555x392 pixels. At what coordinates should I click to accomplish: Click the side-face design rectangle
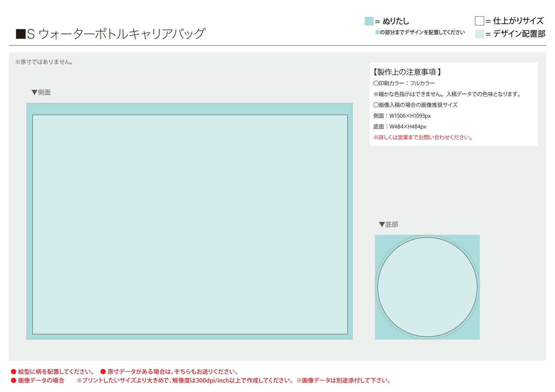coord(190,224)
